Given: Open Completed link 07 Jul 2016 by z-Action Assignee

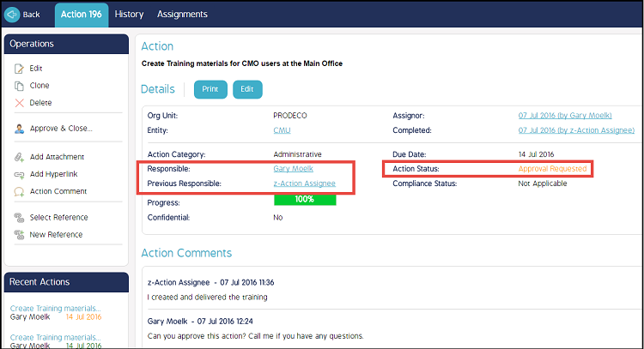Looking at the screenshot, I should click(576, 130).
